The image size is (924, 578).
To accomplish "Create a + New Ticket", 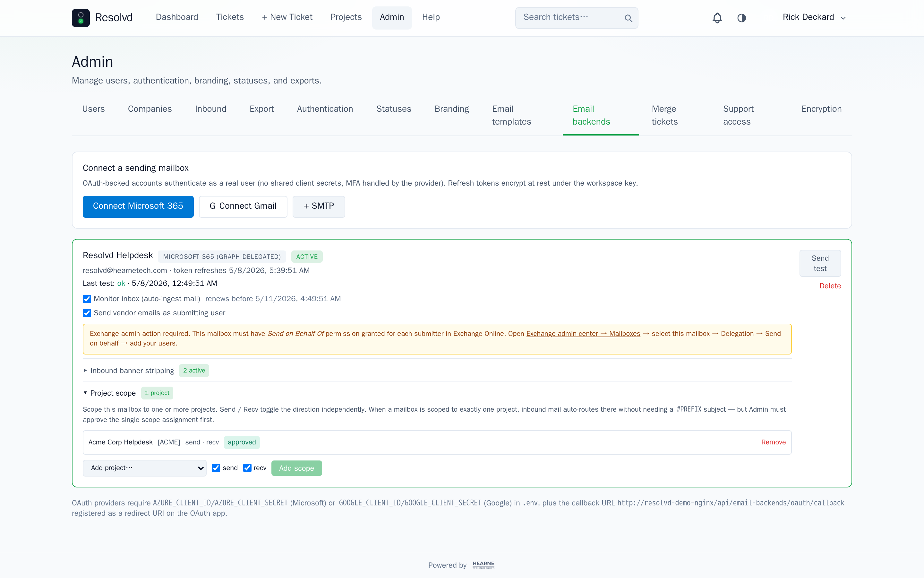I will [x=287, y=17].
